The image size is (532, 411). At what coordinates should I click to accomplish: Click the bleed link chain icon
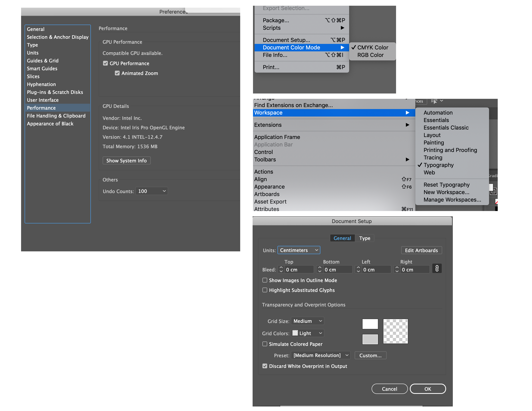tap(437, 269)
